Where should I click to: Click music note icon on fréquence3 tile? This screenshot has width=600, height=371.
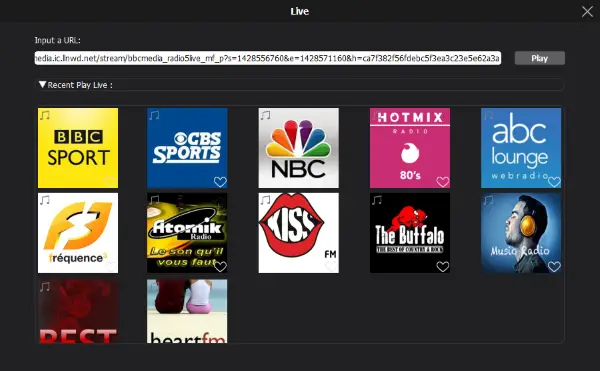click(45, 200)
